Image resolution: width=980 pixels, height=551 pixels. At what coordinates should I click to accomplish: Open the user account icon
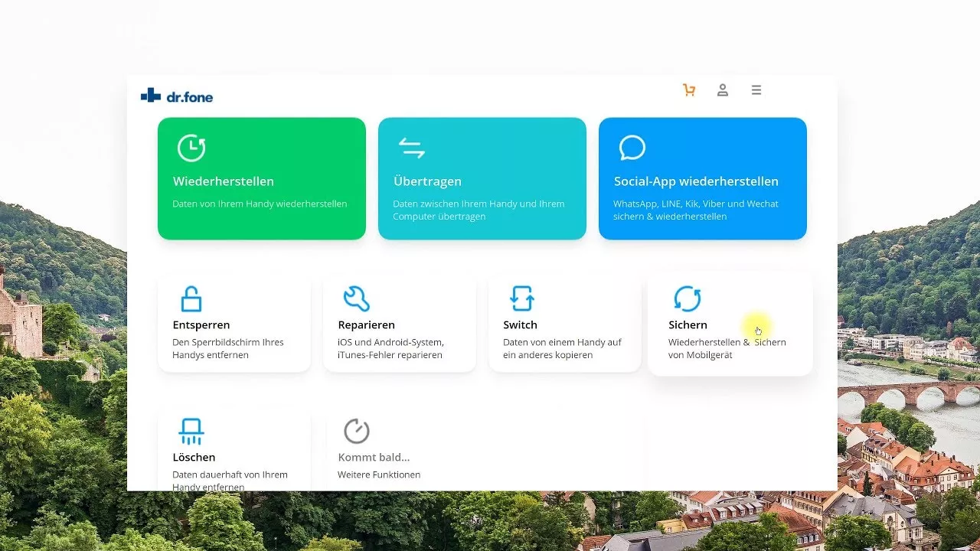722,90
